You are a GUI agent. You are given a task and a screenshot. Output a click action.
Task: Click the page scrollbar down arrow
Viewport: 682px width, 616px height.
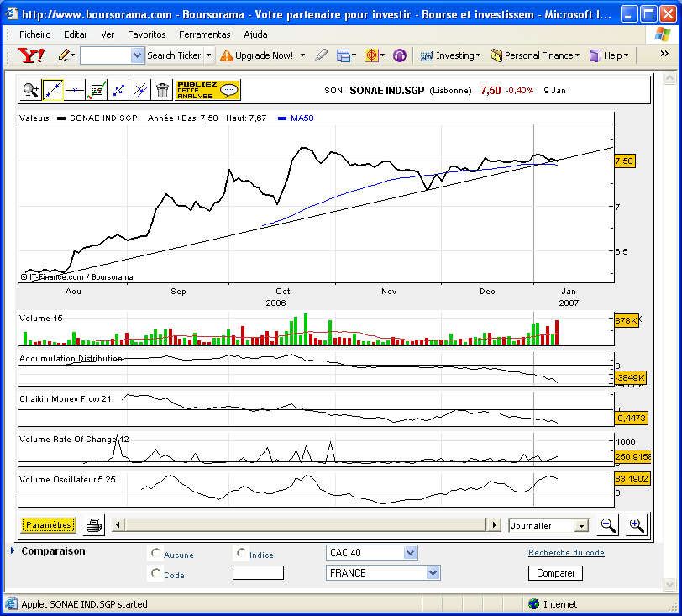tap(669, 583)
